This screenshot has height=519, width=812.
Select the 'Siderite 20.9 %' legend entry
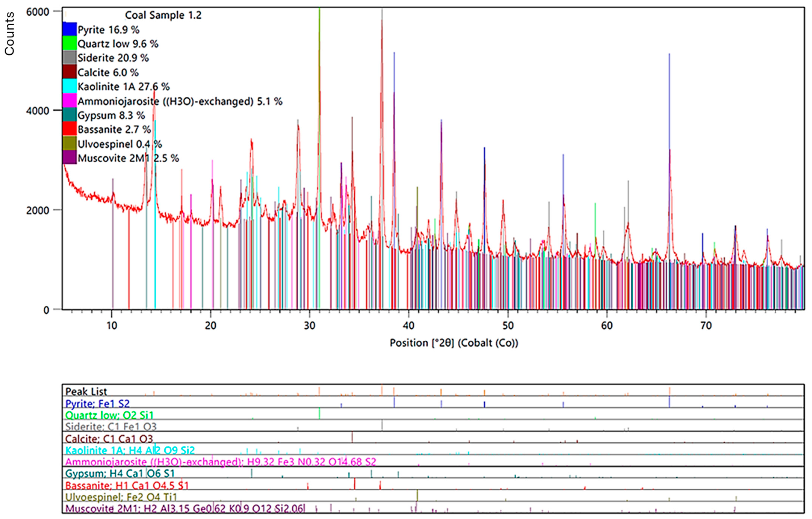[113, 58]
